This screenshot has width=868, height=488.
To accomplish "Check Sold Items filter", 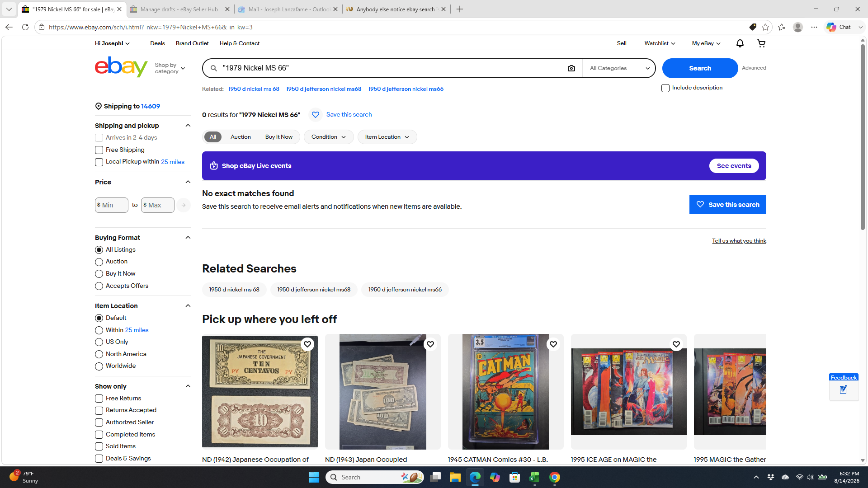I will pos(99,446).
